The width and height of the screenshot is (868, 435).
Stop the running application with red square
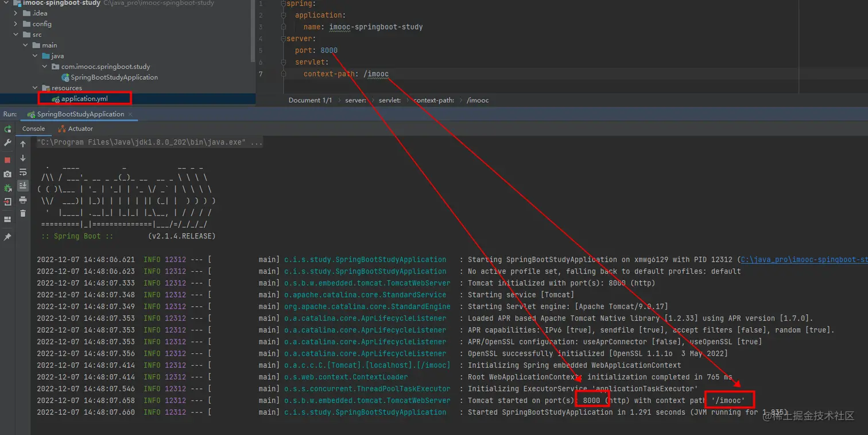coord(7,160)
